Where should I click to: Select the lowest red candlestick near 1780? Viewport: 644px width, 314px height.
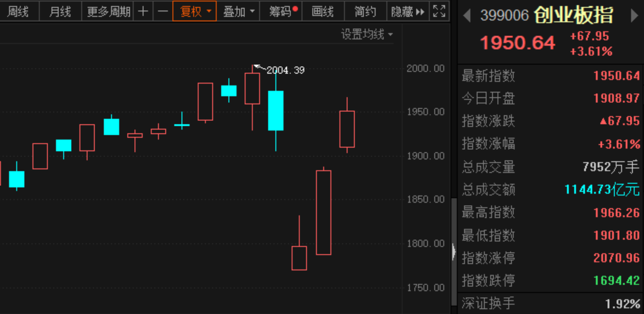[299, 258]
